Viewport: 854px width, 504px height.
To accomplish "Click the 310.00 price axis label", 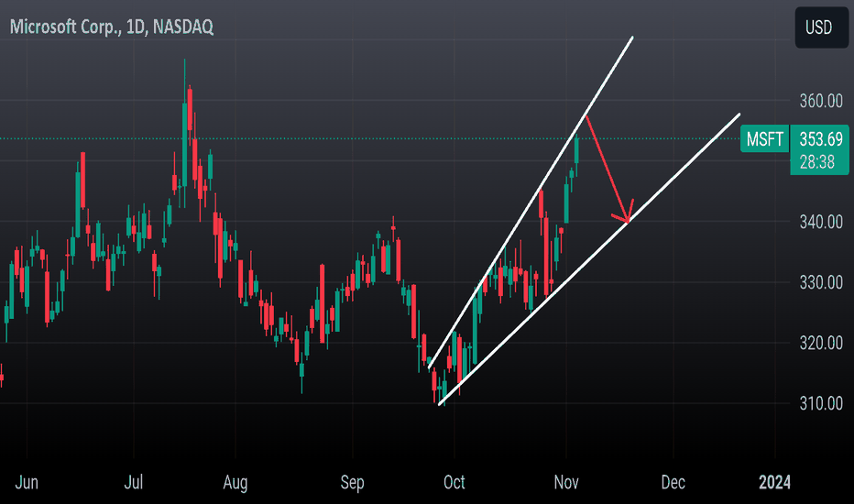I will click(x=821, y=403).
